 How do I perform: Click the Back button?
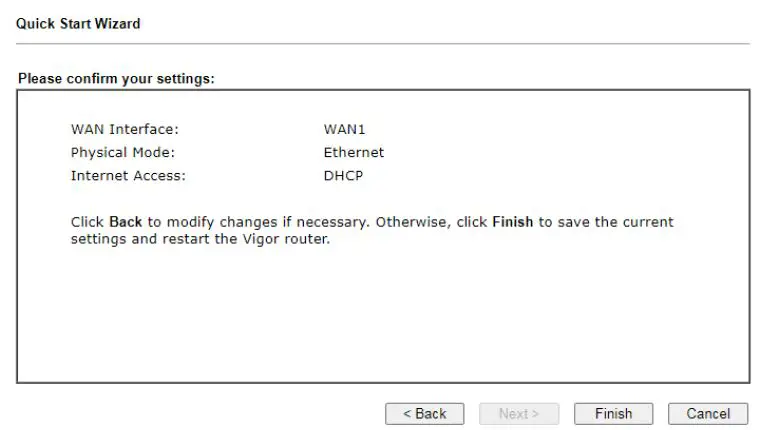(x=424, y=414)
